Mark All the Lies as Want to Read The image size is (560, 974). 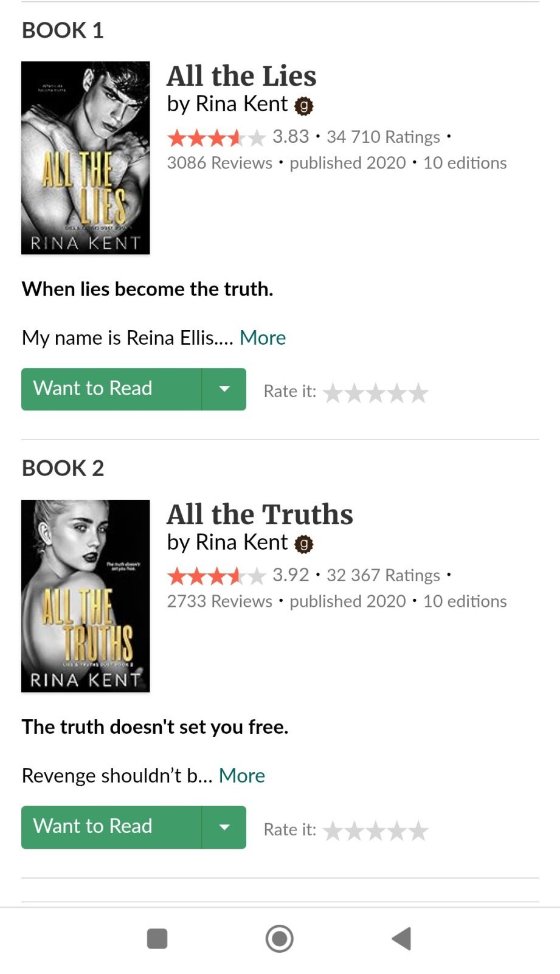(111, 389)
